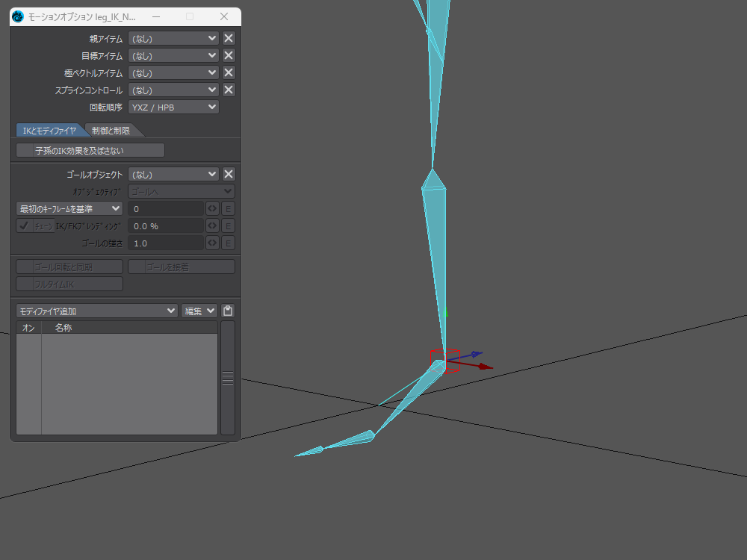
Task: Enable 子孫のIK効果を及ぼさない checkbox
Action: coord(25,150)
